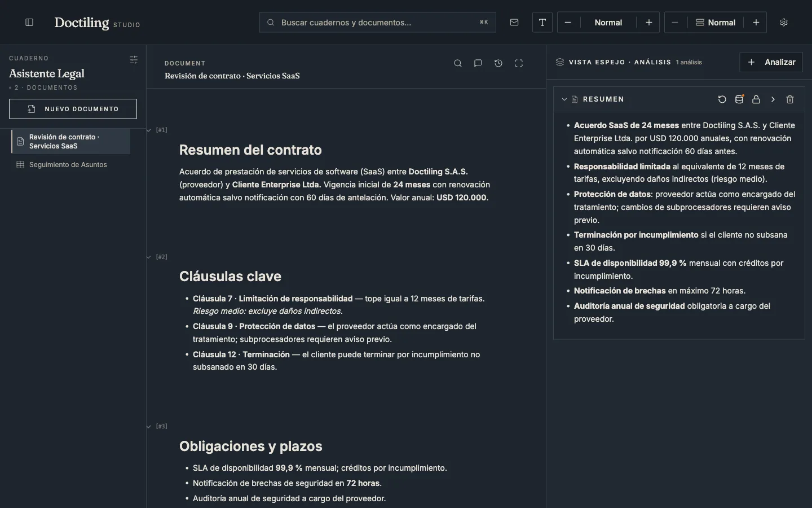Click the document title Revisión de contrato header
This screenshot has height=508, width=812.
coord(232,76)
